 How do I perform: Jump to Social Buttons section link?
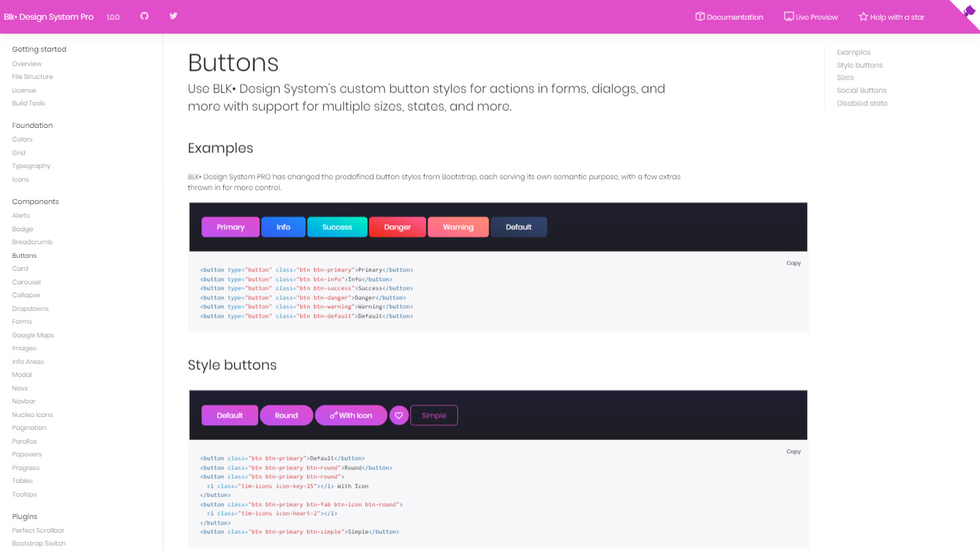click(862, 90)
